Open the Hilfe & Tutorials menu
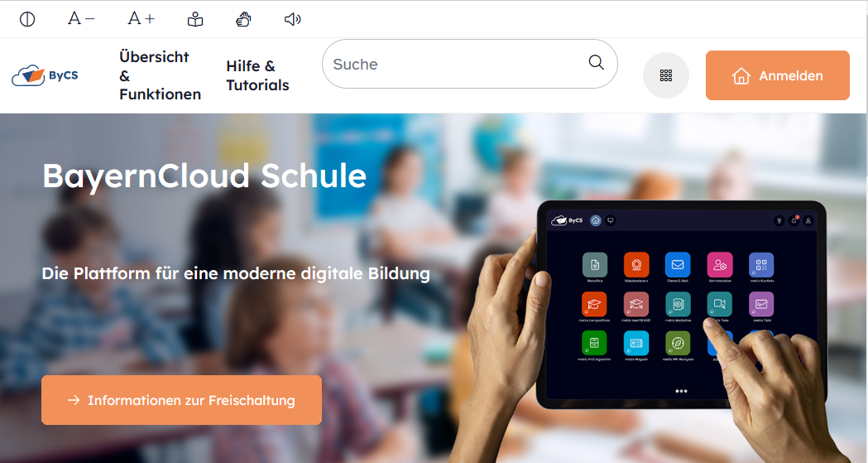The height and width of the screenshot is (463, 868). [257, 75]
